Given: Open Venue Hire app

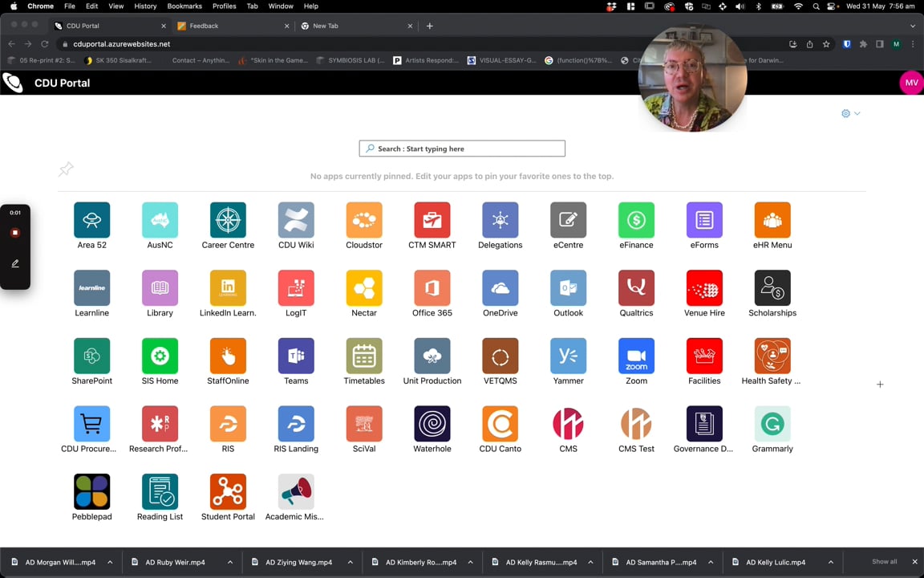Looking at the screenshot, I should [x=704, y=288].
